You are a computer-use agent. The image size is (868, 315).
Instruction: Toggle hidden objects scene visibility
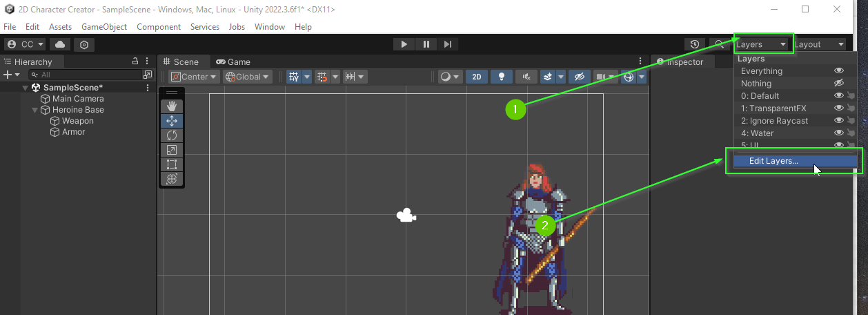point(580,77)
